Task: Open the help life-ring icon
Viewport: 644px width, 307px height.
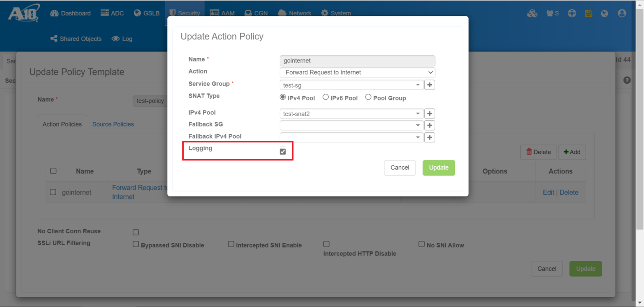Action: [572, 13]
